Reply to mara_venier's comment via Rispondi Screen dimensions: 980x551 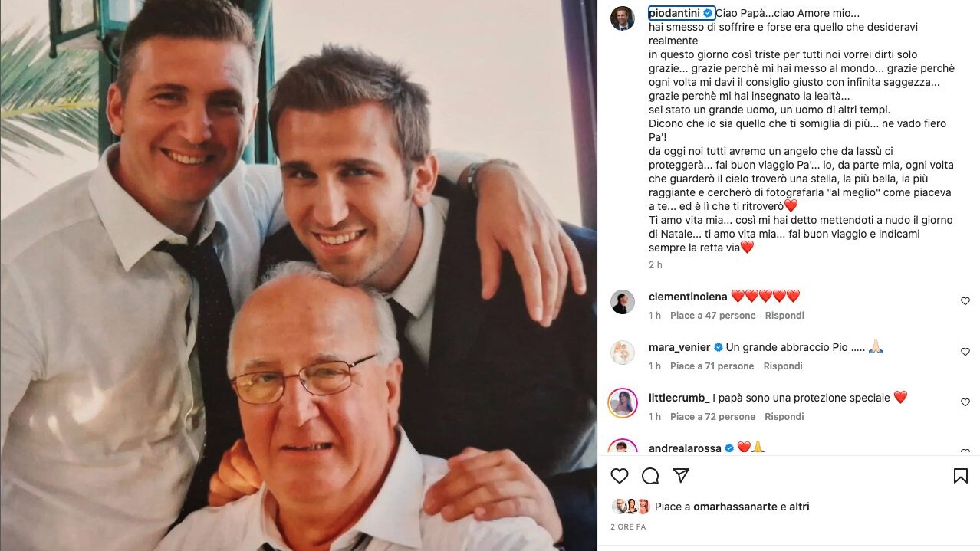[783, 366]
